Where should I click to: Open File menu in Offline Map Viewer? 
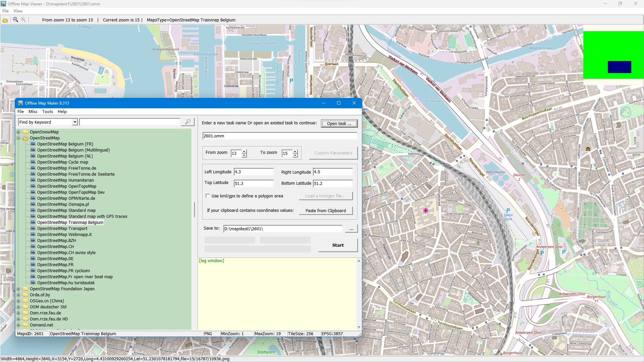pyautogui.click(x=5, y=11)
